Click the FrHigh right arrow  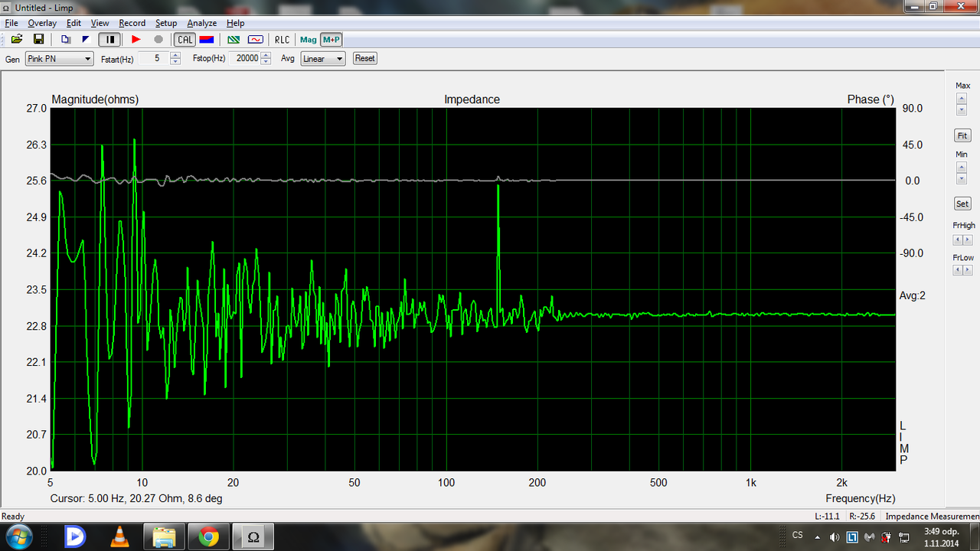pyautogui.click(x=968, y=240)
